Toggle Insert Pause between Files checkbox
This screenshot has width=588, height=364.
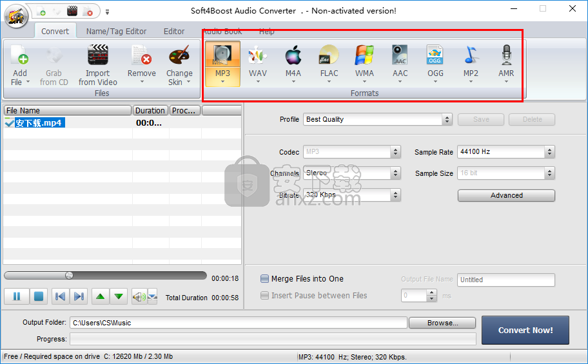(x=264, y=296)
